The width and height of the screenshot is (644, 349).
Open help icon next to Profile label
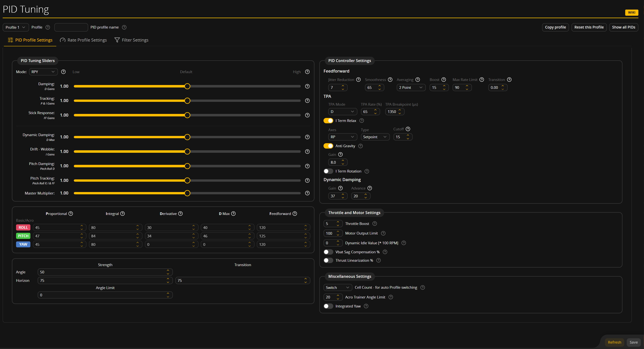[x=48, y=27]
